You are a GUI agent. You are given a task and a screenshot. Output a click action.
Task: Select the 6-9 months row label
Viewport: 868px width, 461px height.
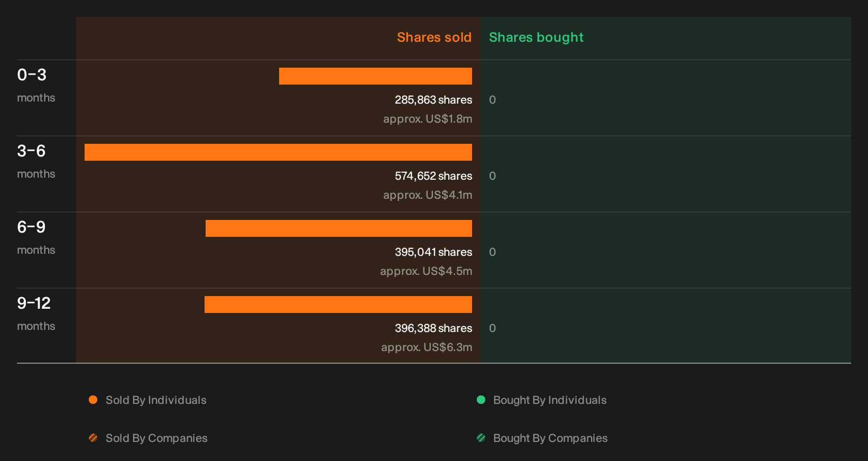[x=36, y=237]
